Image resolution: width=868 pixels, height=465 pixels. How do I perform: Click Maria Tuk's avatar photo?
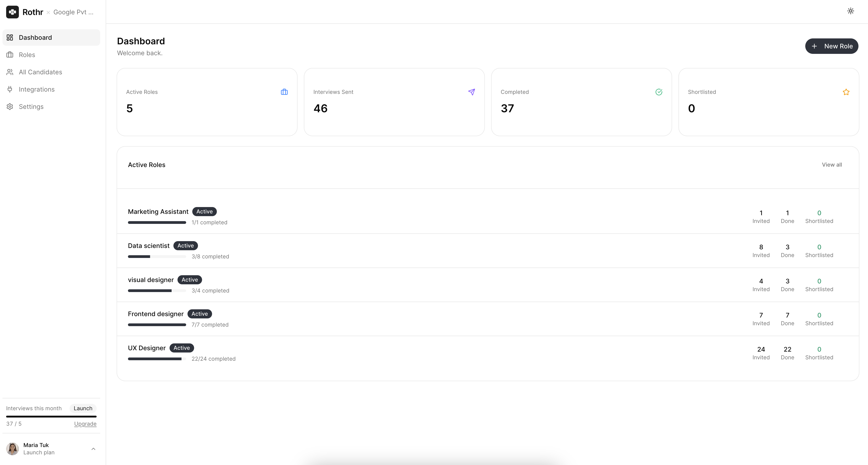pos(13,449)
